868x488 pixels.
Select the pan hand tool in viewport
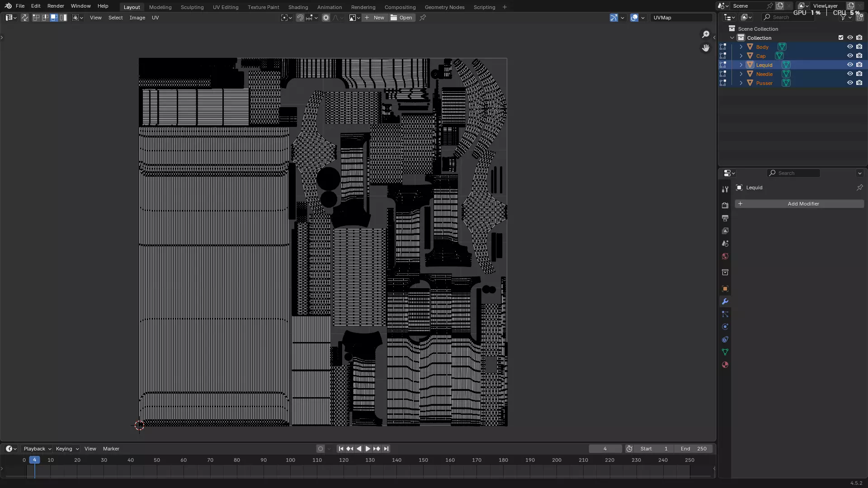point(706,48)
